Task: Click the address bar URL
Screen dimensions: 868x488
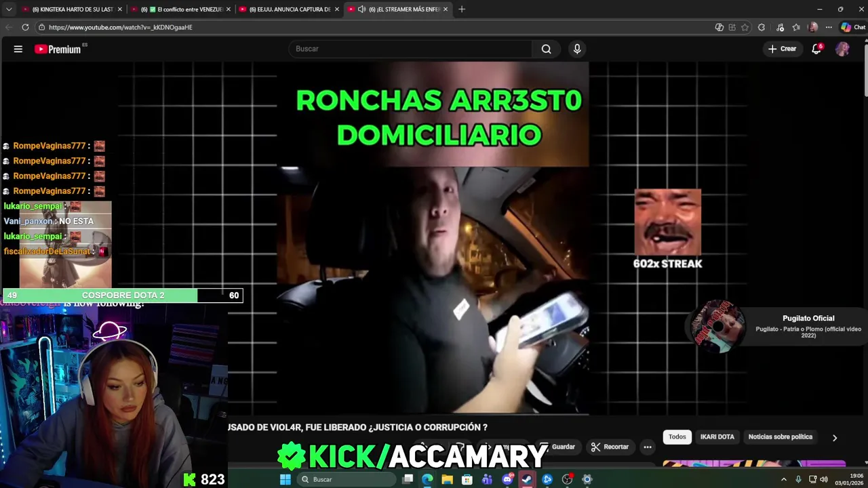Action: pos(121,27)
